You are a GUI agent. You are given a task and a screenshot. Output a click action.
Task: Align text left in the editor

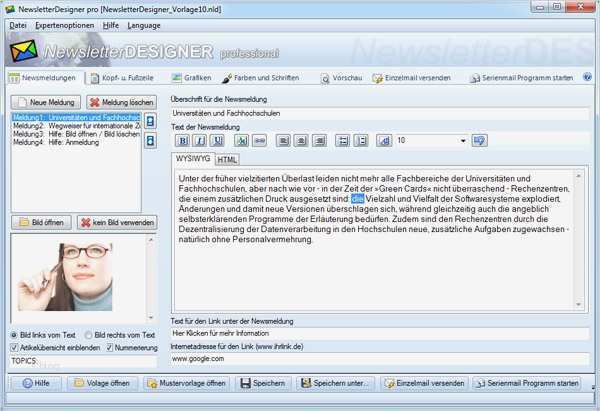(x=283, y=140)
